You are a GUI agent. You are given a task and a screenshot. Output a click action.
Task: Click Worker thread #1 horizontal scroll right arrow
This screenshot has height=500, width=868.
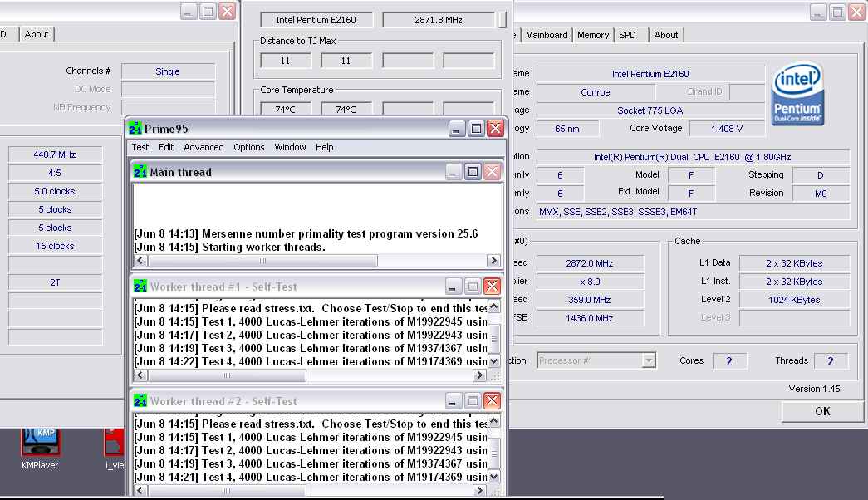(x=479, y=375)
